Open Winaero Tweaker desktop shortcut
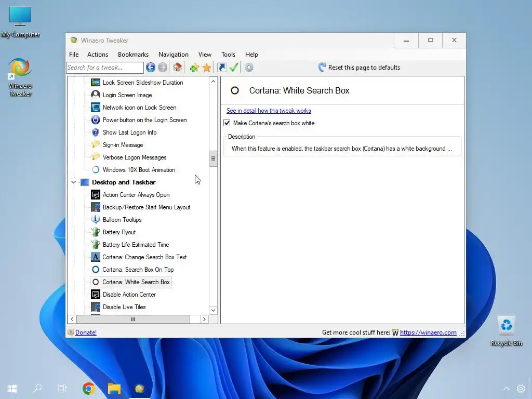532x399 pixels. tap(20, 77)
